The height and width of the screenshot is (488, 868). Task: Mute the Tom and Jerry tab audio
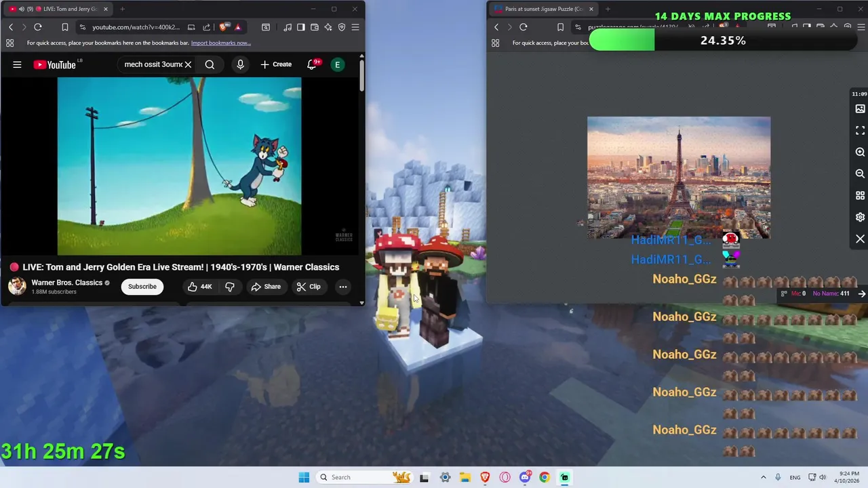point(22,9)
